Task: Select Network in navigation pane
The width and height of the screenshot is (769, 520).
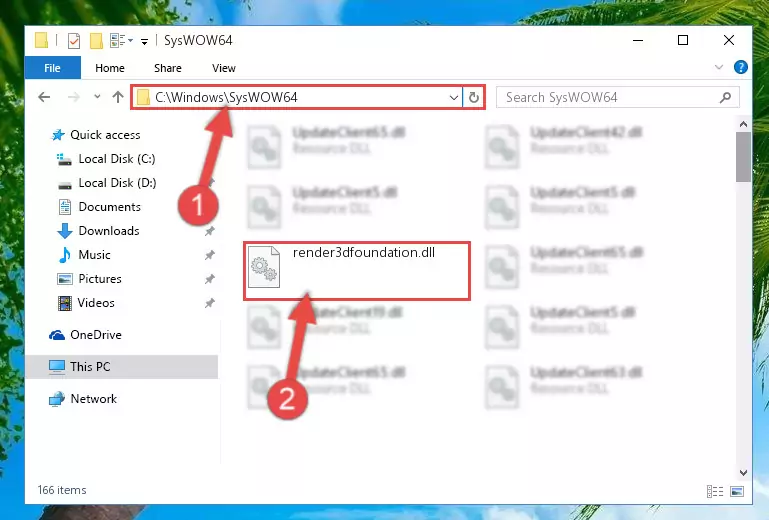Action: click(94, 398)
